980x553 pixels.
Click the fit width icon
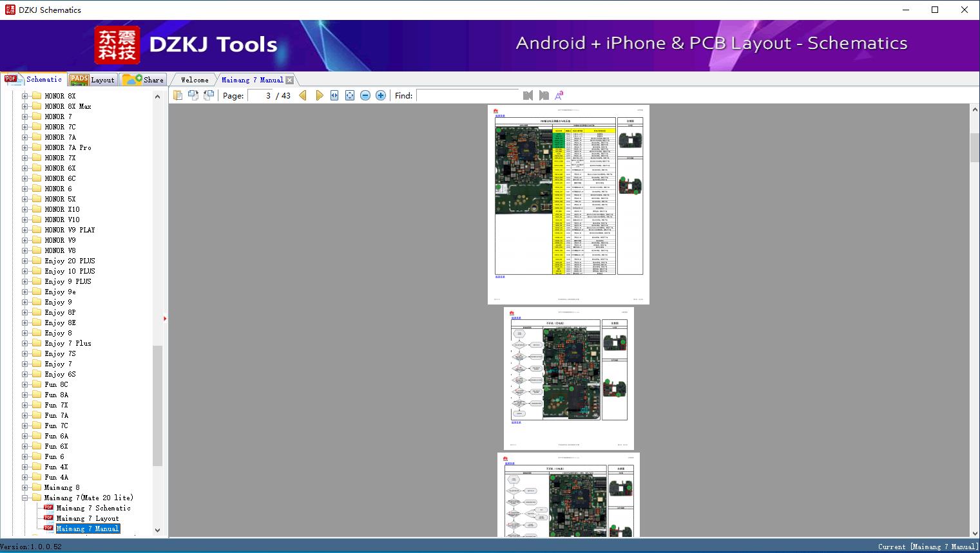[x=334, y=95]
